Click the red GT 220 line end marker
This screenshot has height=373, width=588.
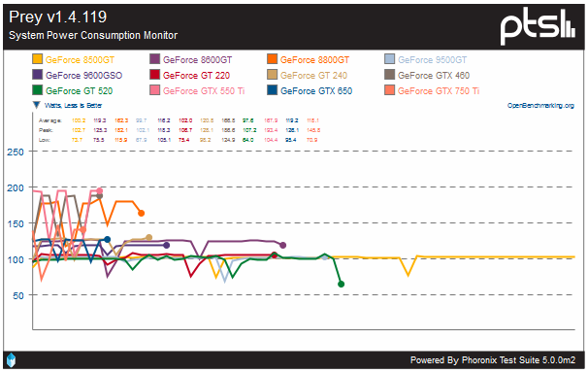[x=275, y=255]
